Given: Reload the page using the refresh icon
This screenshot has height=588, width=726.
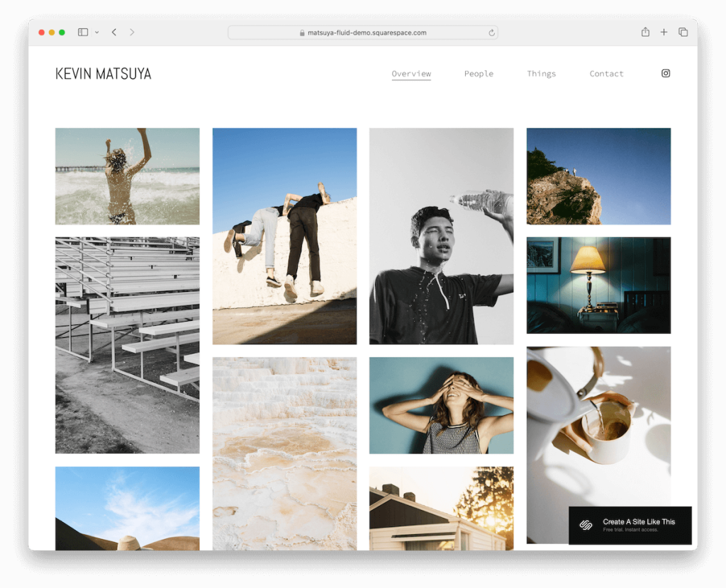Looking at the screenshot, I should (x=491, y=33).
